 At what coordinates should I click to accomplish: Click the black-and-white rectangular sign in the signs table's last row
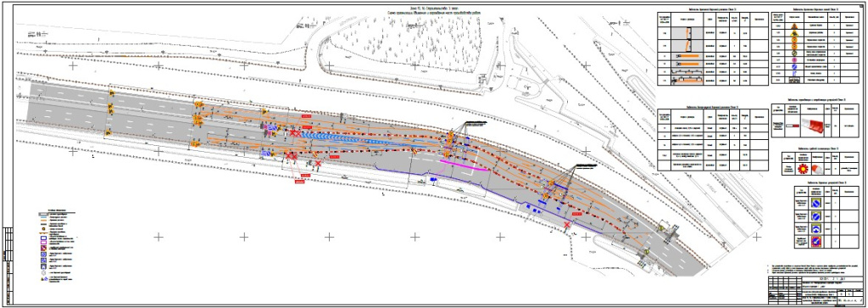[794, 80]
